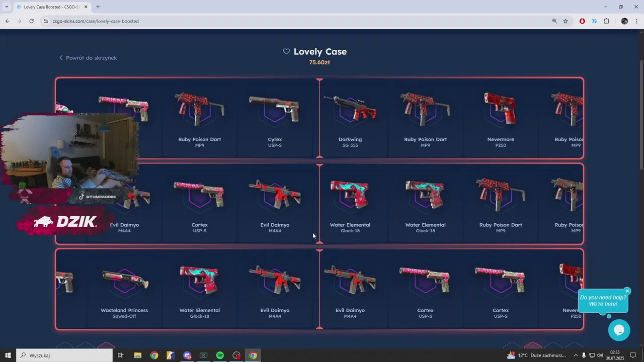Open a new browser tab

(x=98, y=7)
